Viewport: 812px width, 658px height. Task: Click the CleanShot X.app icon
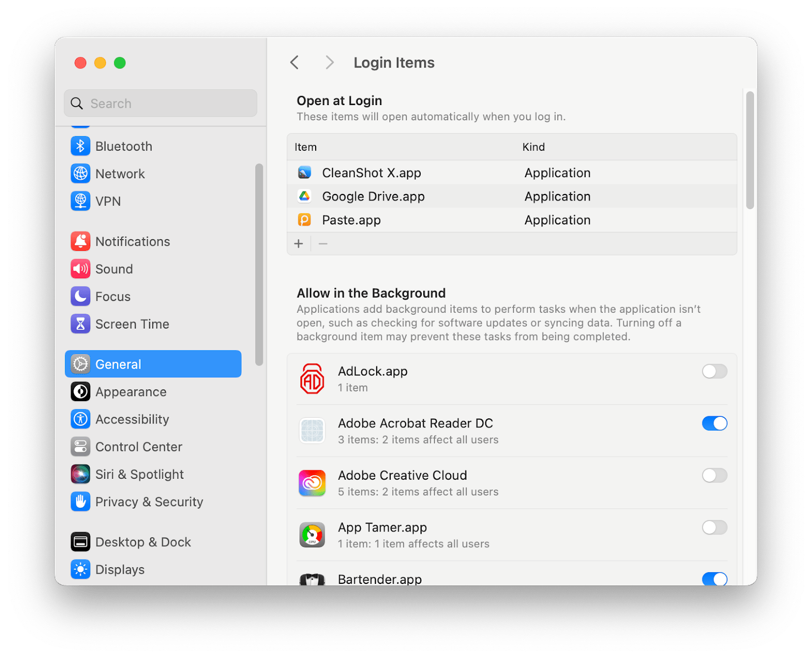(x=304, y=173)
